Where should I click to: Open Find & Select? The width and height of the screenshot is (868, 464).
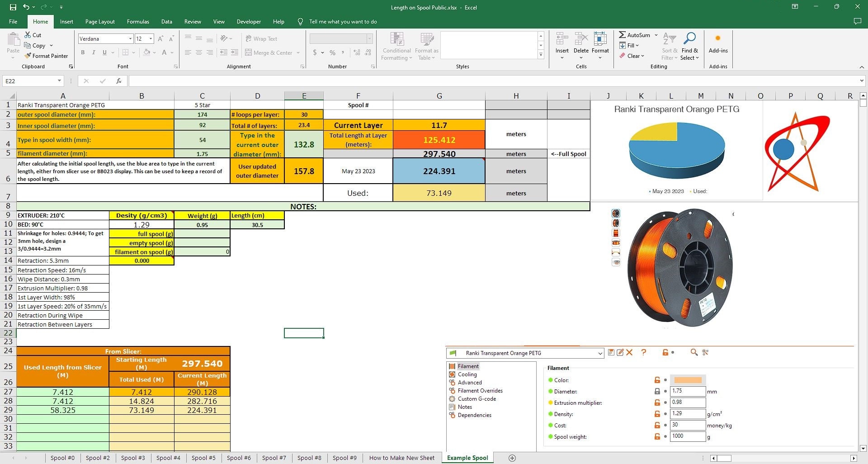click(x=690, y=46)
